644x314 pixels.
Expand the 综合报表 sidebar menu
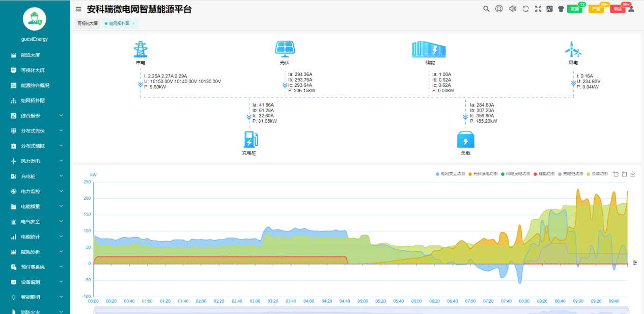[x=35, y=116]
